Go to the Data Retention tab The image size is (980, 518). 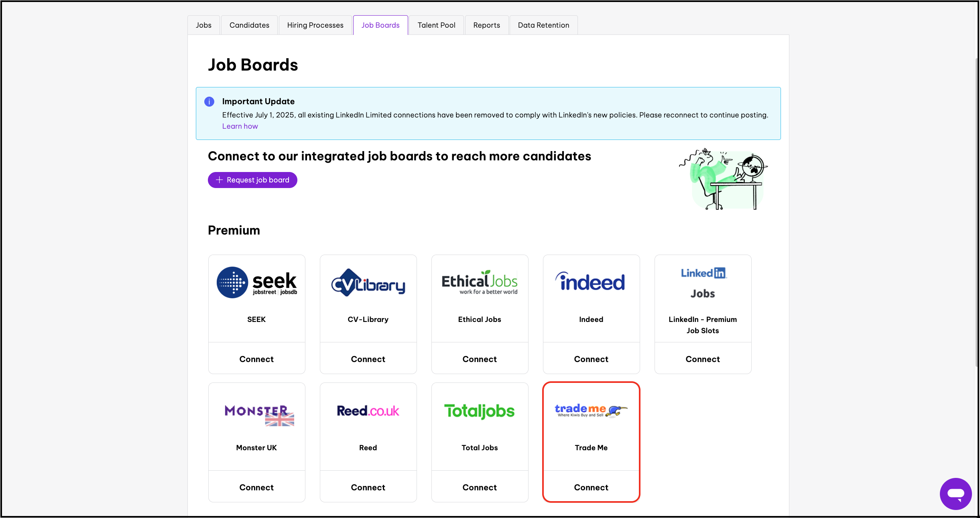[543, 25]
